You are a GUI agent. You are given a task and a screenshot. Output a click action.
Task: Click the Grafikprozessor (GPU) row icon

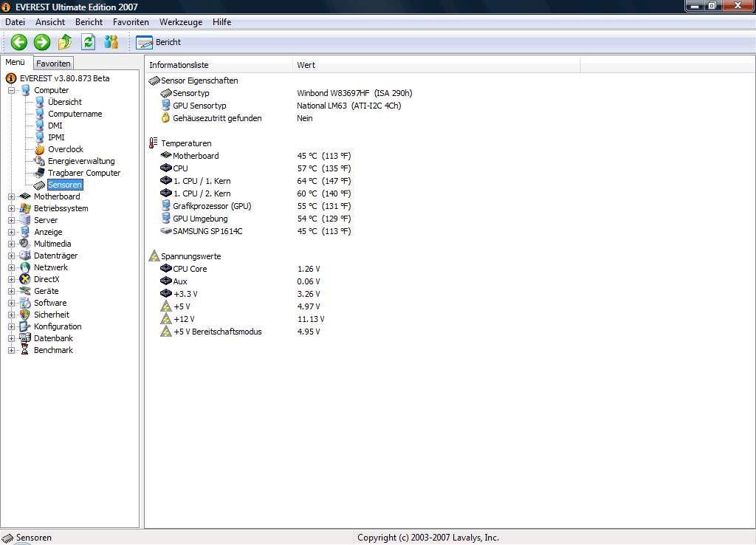166,206
